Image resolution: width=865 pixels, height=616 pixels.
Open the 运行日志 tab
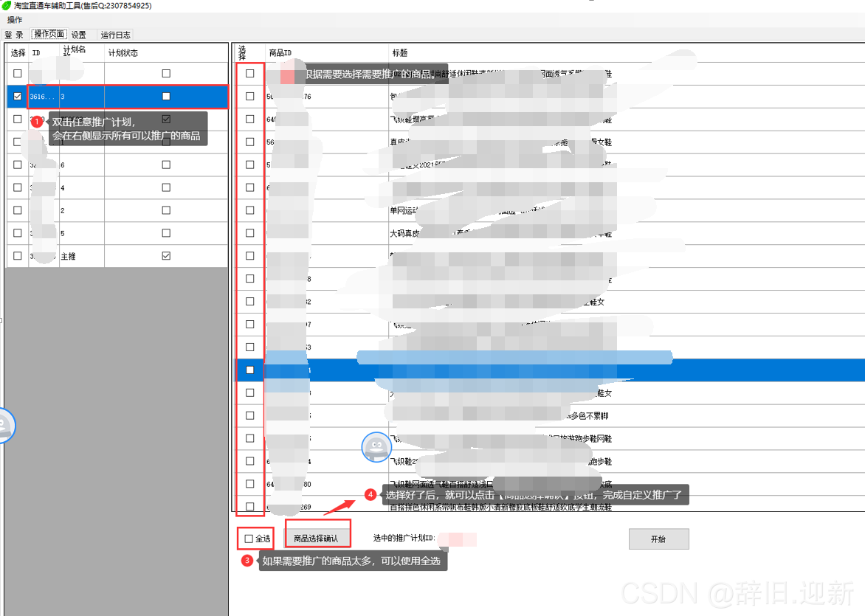pos(115,35)
